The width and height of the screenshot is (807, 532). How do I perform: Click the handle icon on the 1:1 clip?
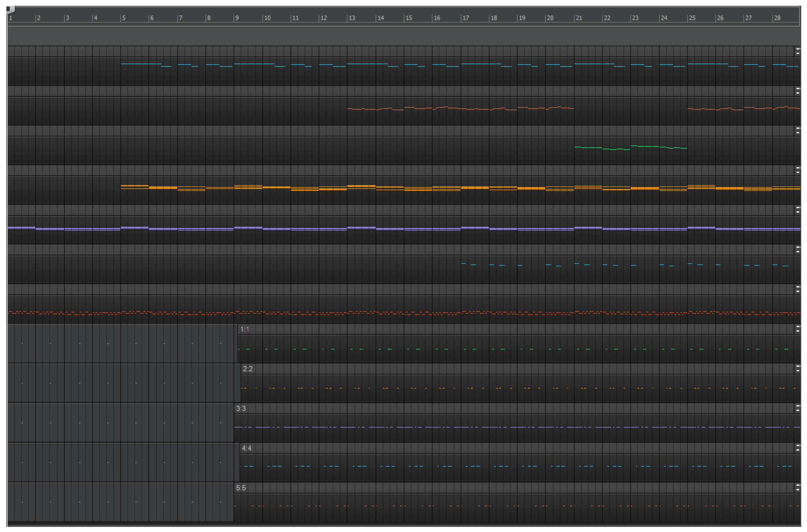pos(797,329)
